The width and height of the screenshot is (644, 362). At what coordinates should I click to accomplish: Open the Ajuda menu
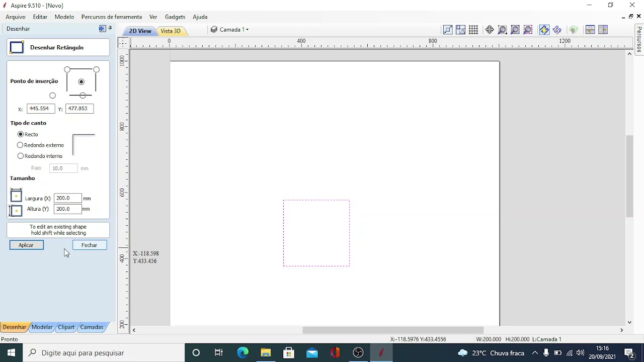tap(200, 17)
